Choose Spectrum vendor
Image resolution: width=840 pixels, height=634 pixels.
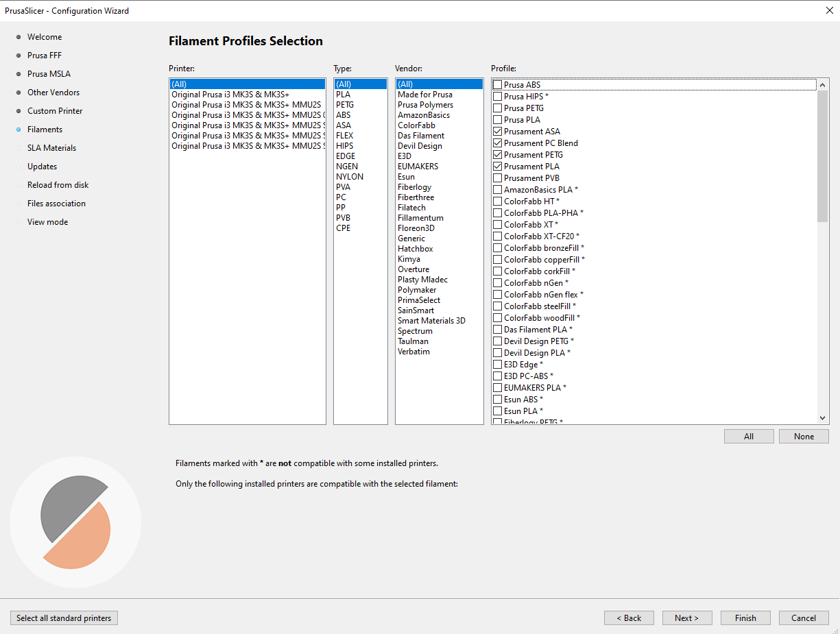pyautogui.click(x=440, y=331)
